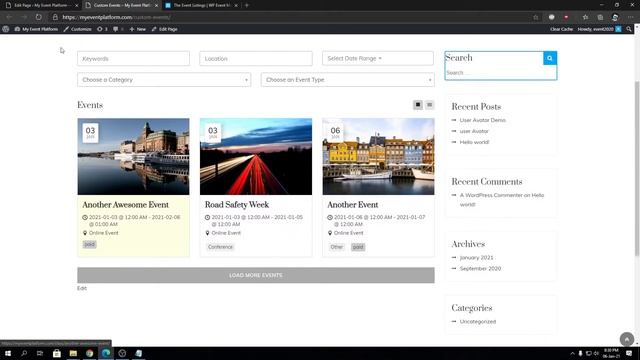Open the browser profile avatar
Screen dimensions: 640x360
point(615,17)
